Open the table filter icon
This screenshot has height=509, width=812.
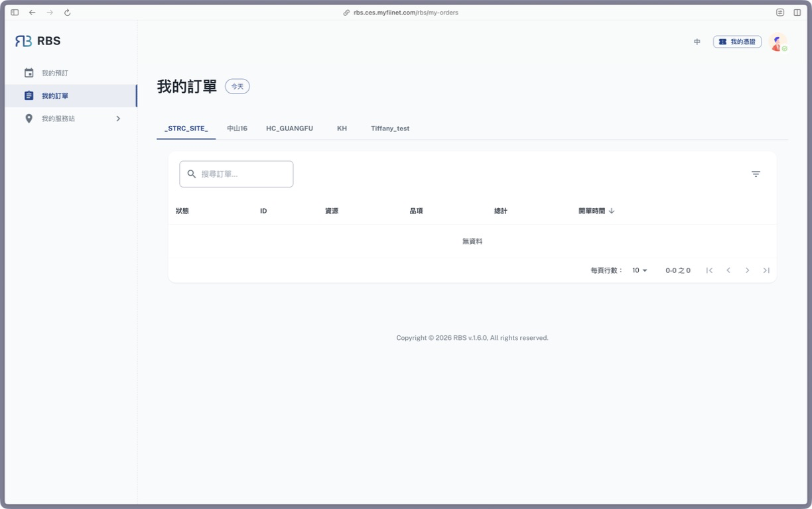pyautogui.click(x=756, y=174)
